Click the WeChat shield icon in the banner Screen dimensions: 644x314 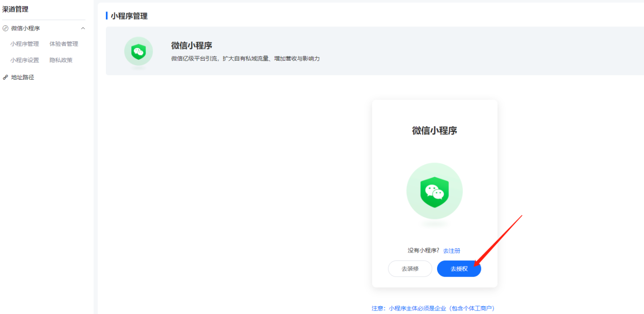coord(139,52)
